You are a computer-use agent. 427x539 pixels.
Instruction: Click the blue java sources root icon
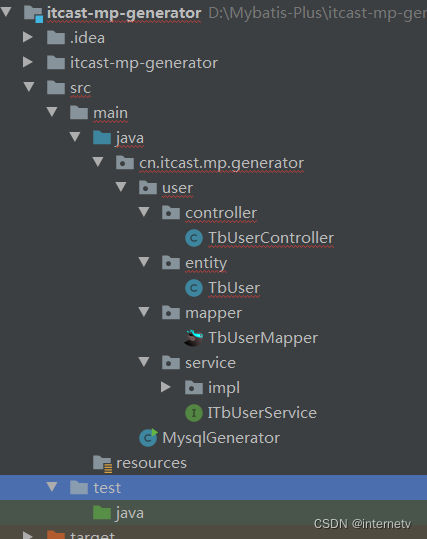[102, 138]
